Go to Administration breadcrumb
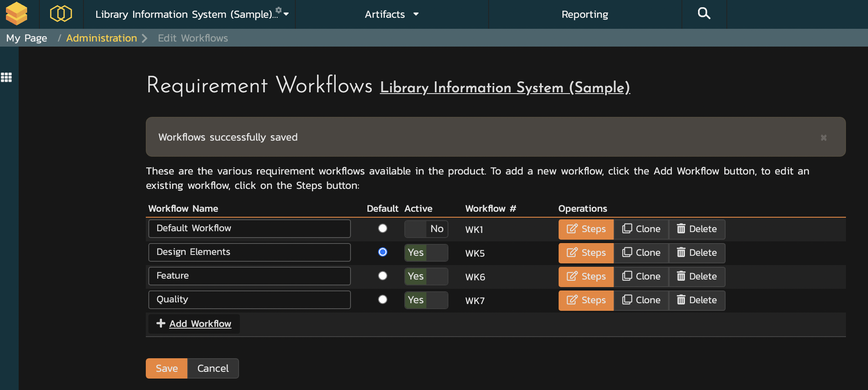 tap(102, 38)
